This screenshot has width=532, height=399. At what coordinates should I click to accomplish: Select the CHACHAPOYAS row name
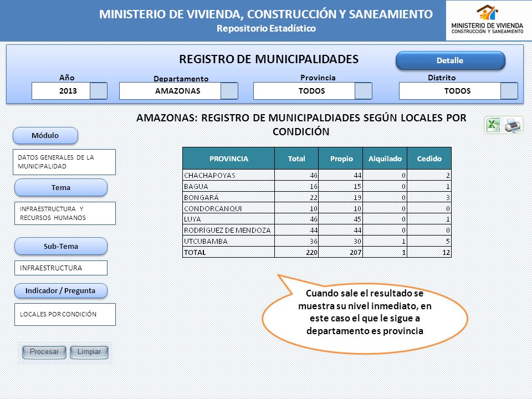click(x=209, y=176)
